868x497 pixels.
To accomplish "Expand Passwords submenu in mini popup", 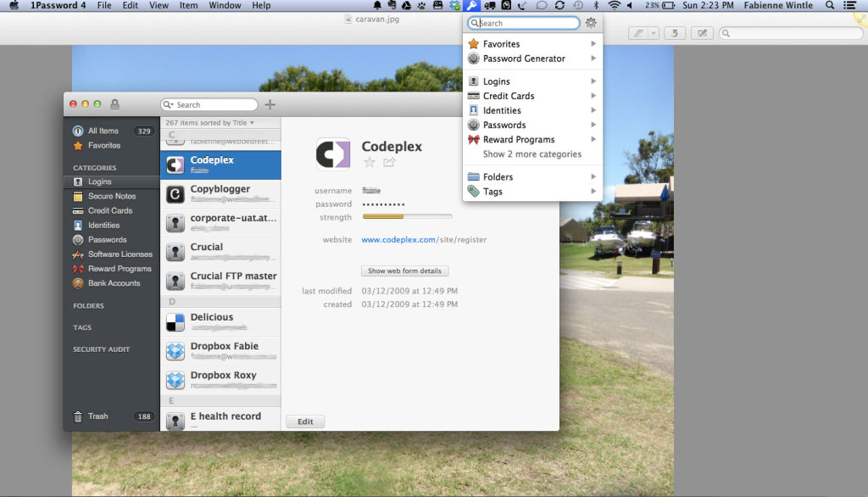I will tap(532, 125).
